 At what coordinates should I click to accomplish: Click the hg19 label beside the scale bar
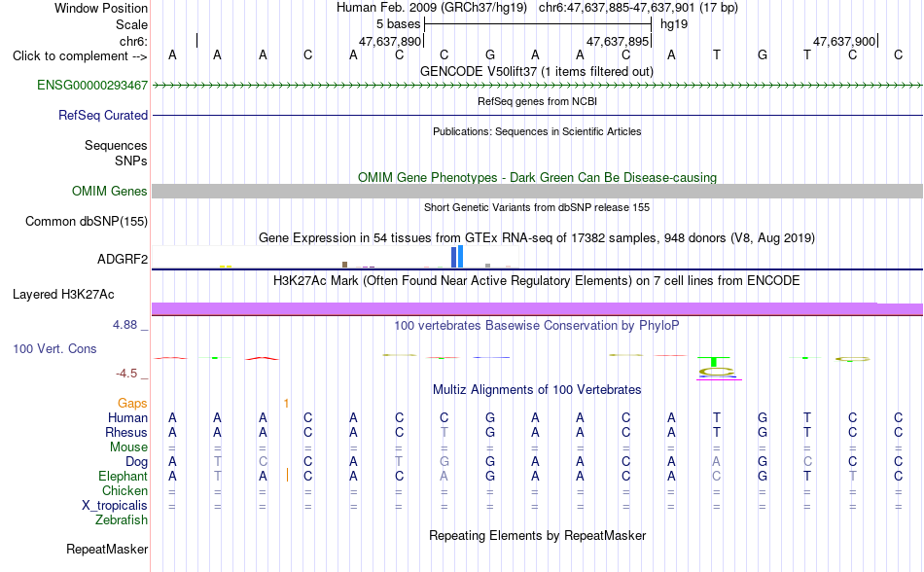pos(674,24)
